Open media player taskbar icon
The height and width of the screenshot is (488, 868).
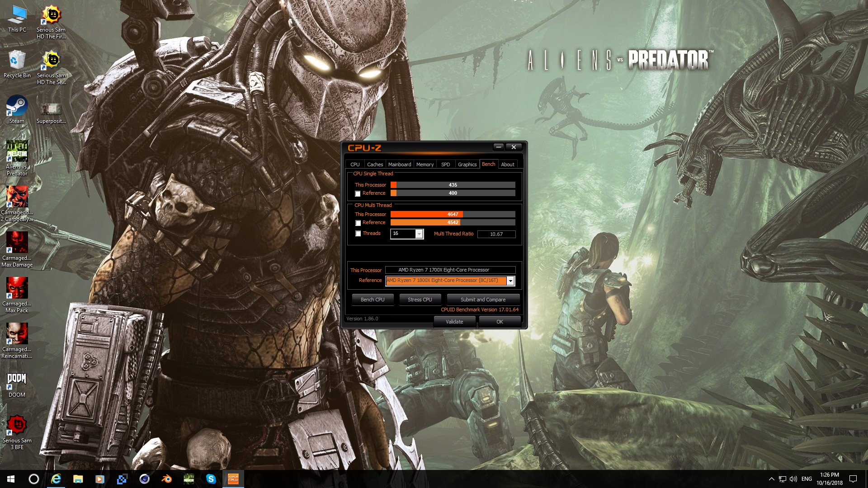coord(100,479)
